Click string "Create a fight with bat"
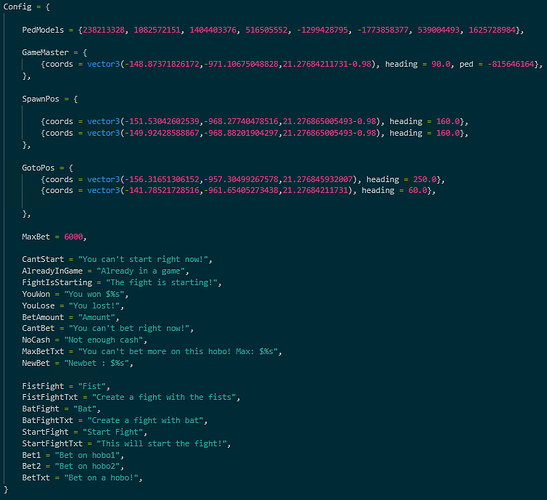 (x=145, y=420)
